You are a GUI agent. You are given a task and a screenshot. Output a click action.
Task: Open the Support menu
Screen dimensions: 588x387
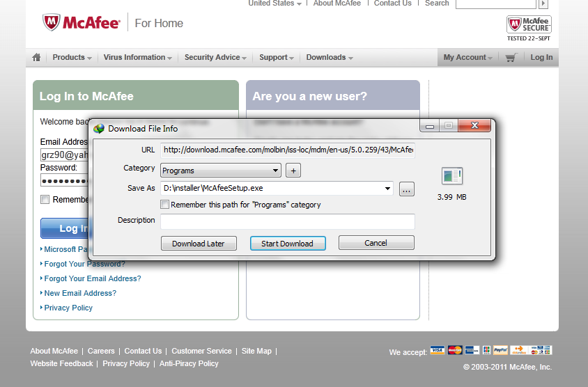click(277, 57)
